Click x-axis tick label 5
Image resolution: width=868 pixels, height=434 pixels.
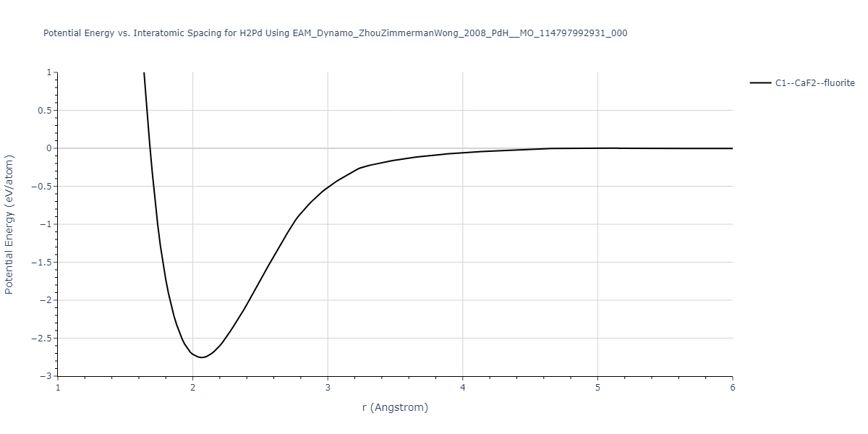[x=597, y=388]
